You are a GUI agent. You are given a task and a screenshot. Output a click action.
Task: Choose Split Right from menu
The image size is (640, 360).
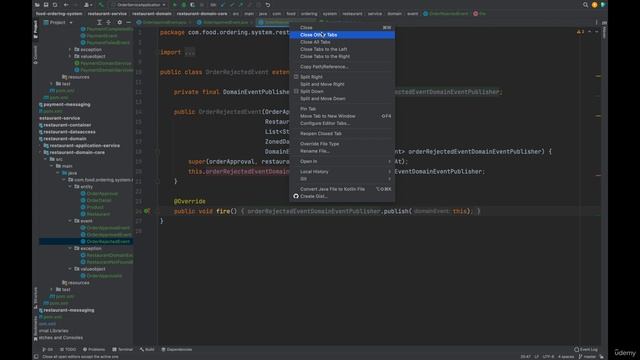(342, 77)
